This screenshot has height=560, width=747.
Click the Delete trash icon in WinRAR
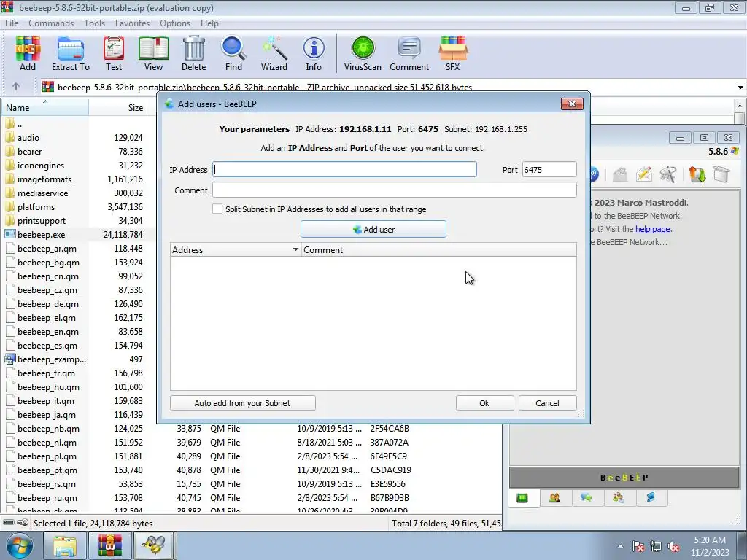[x=193, y=53]
